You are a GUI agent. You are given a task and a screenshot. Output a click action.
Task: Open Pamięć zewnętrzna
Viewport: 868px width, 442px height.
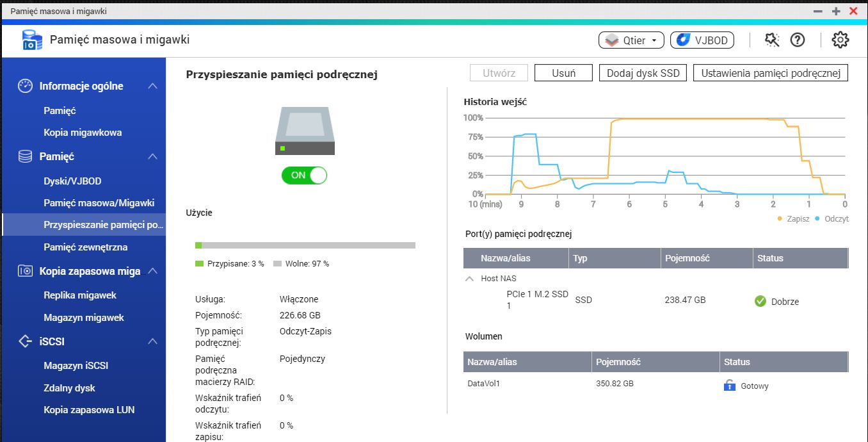[x=86, y=247]
